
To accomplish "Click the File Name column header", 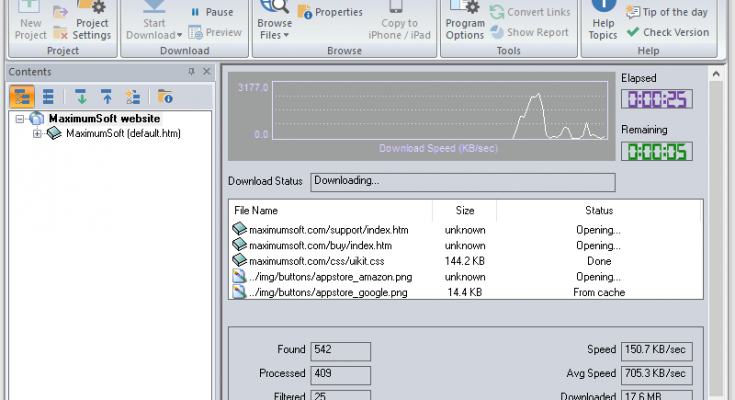I will tap(330, 211).
